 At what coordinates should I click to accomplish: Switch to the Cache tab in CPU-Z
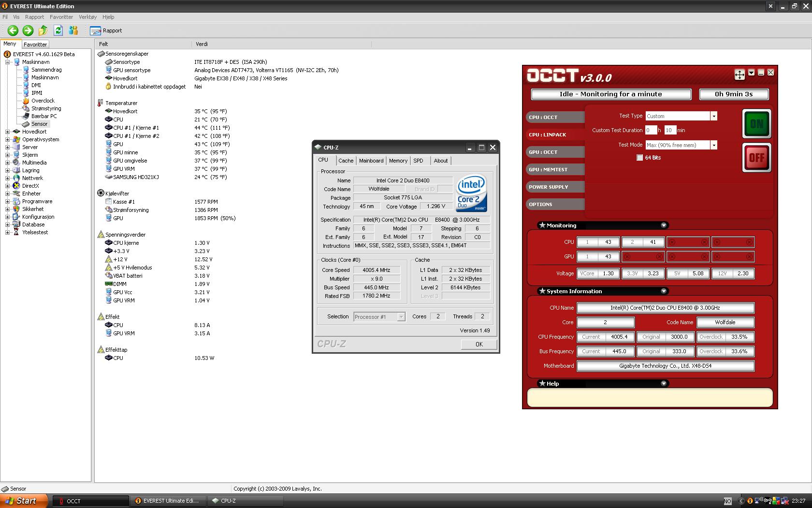pyautogui.click(x=346, y=161)
